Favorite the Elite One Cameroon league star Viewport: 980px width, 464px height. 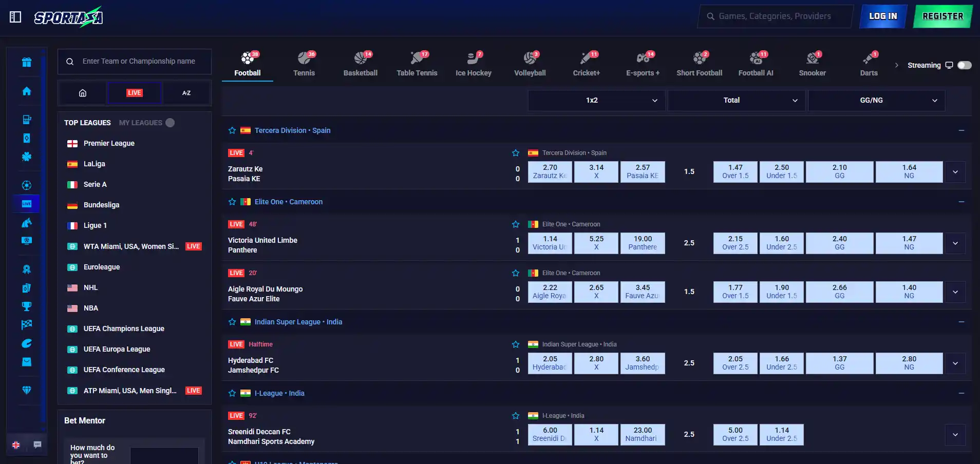coord(232,202)
